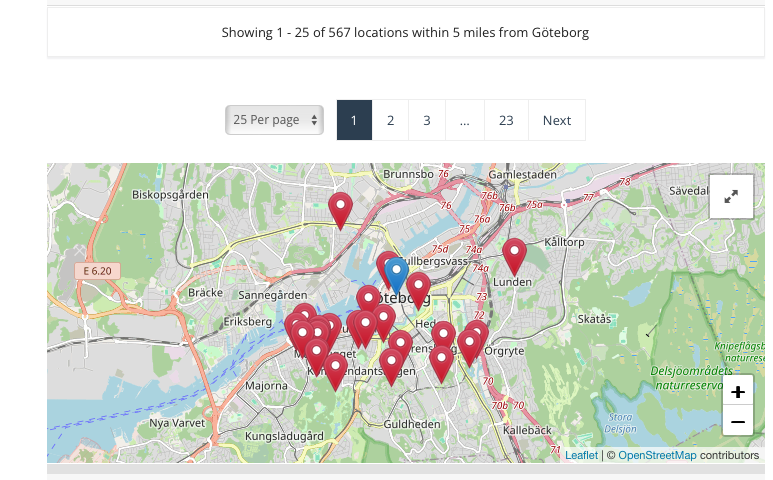Jump to last page 23

[x=506, y=121]
